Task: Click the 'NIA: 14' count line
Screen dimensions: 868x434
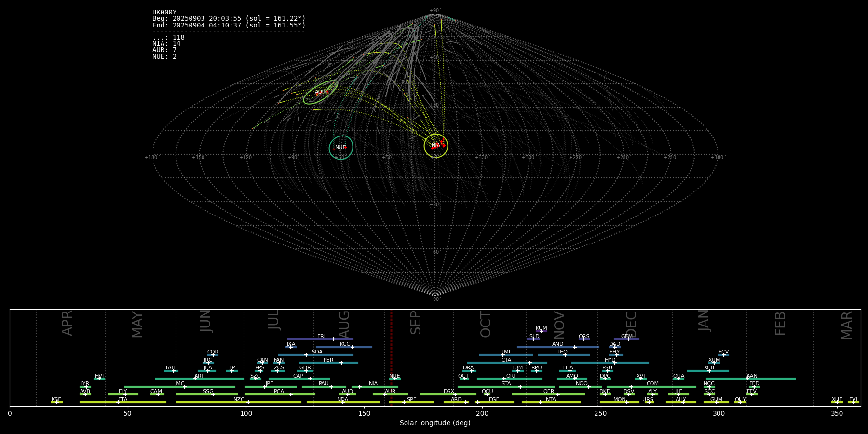Action: [166, 44]
